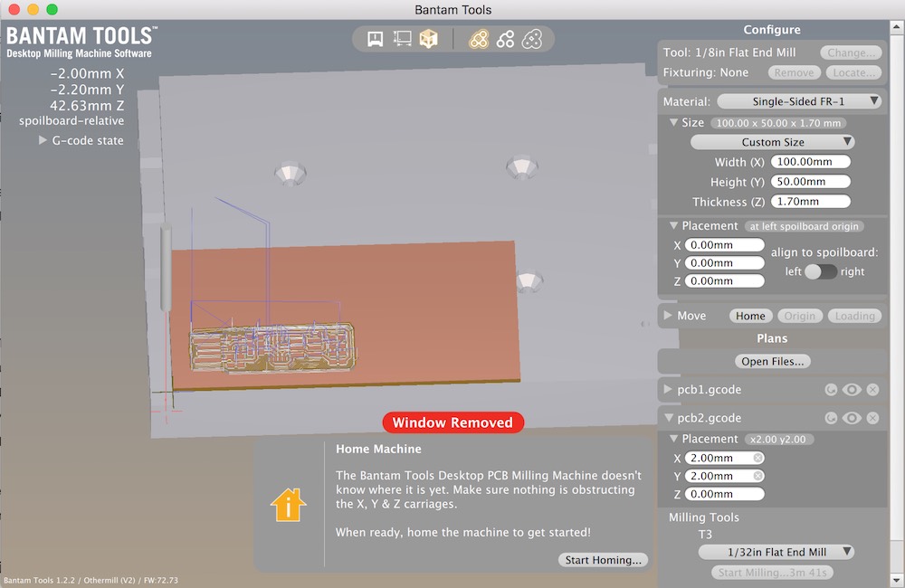Image resolution: width=905 pixels, height=588 pixels.
Task: Clear the pcb2 X placement value
Action: pyautogui.click(x=757, y=458)
